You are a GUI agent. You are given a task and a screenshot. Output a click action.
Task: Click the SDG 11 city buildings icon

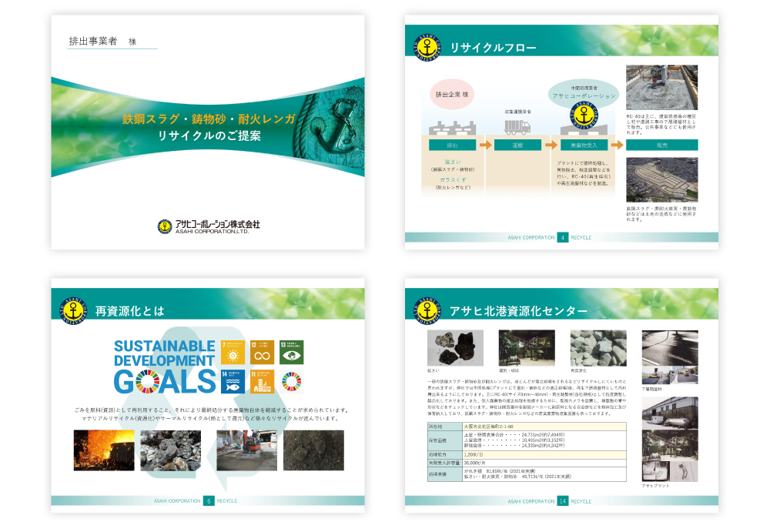(263, 381)
